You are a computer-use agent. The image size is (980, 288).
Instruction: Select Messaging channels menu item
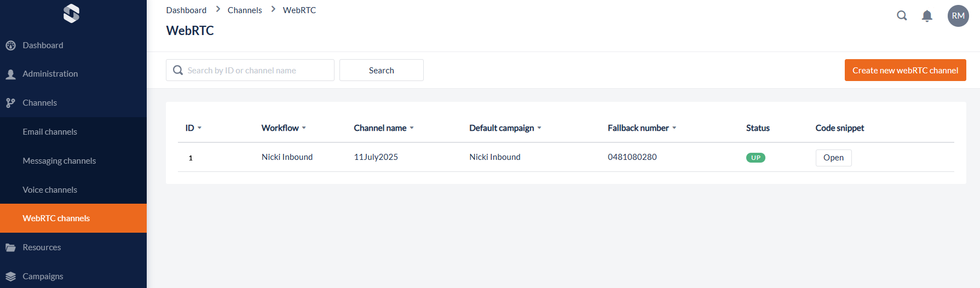(59, 161)
